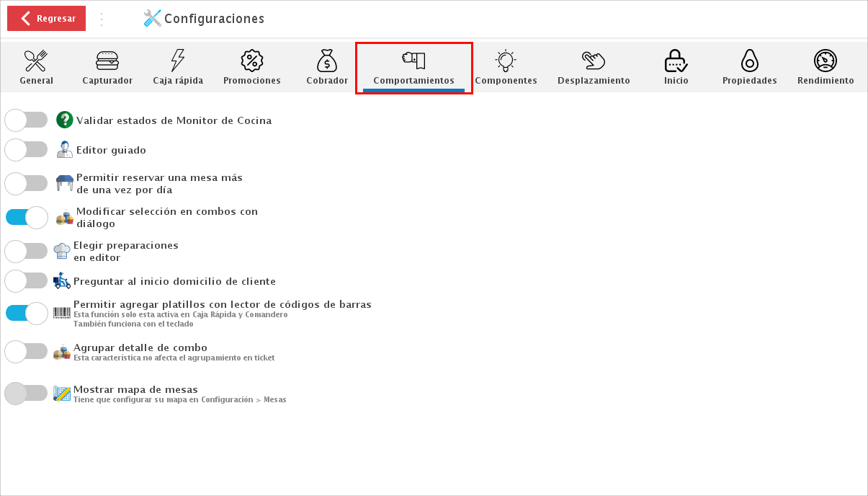Enable the Editor guiado toggle
Viewport: 868px width, 496px height.
pos(27,149)
